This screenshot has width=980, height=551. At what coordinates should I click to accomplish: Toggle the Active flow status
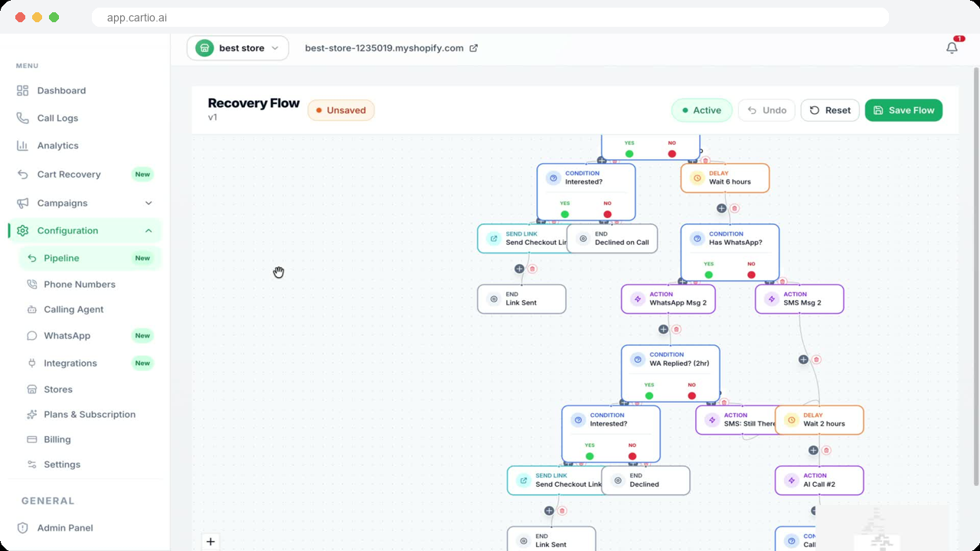click(x=702, y=110)
